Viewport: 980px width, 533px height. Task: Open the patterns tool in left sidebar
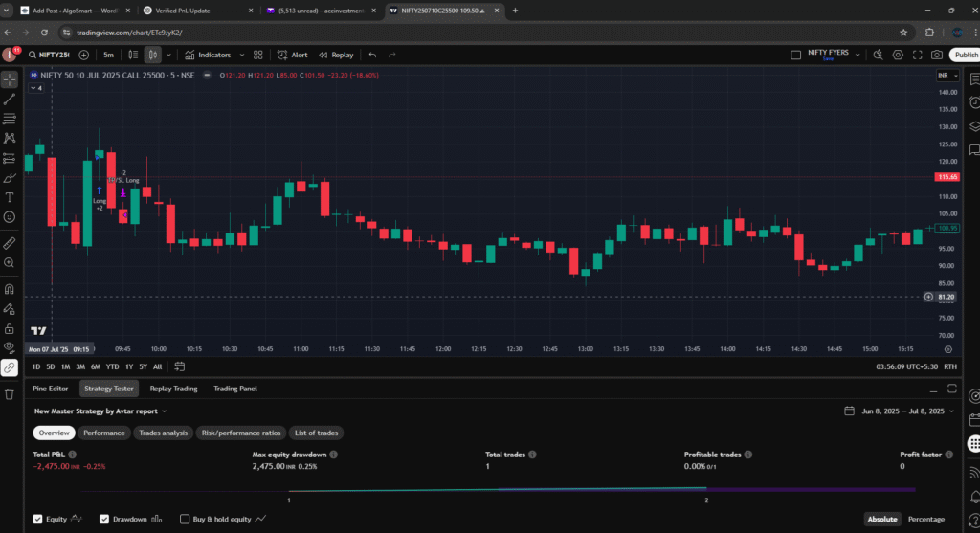point(10,138)
